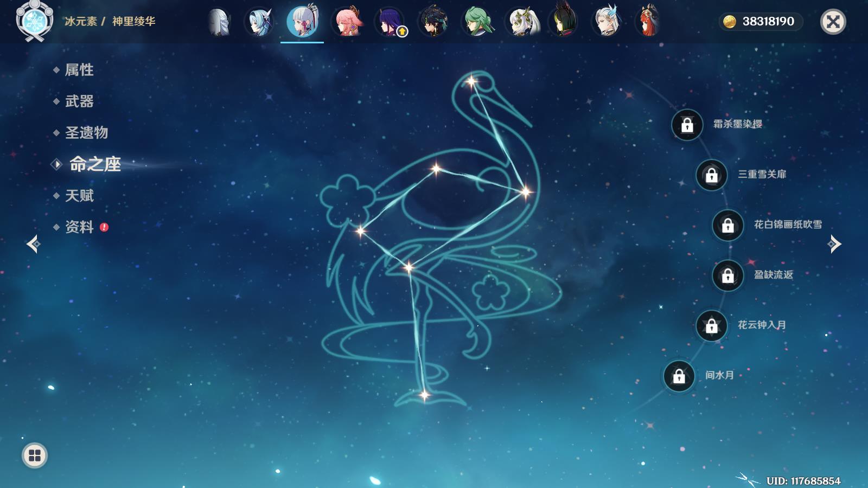Click the red alert badge beside 资料
Screen dimensions: 868x488
pyautogui.click(x=104, y=227)
